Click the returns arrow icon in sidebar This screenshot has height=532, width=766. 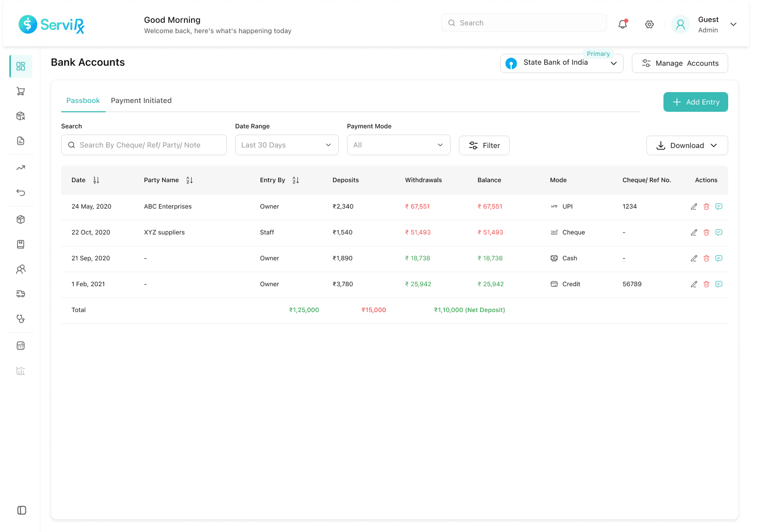coord(21,193)
